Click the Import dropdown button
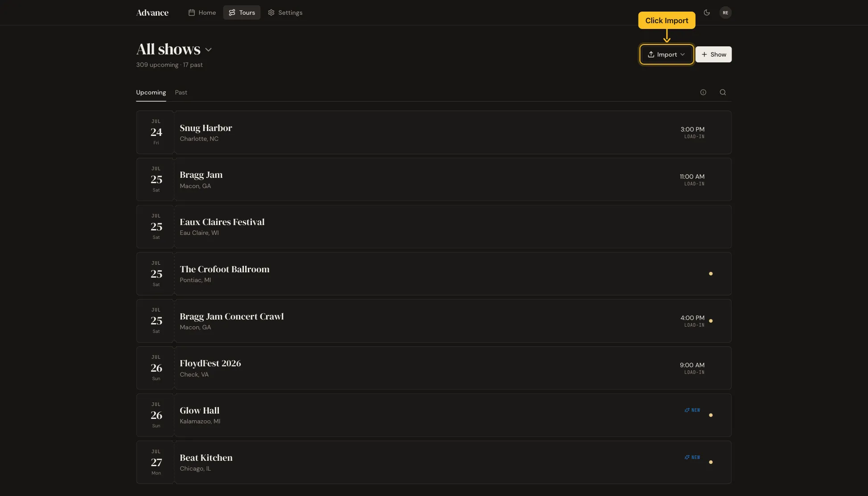Image resolution: width=868 pixels, height=496 pixels. [x=666, y=54]
